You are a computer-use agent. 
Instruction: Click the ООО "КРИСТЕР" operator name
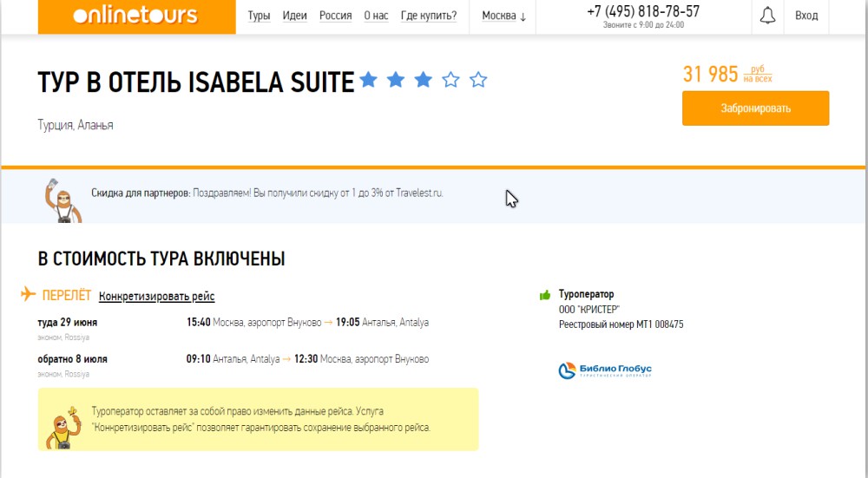coord(589,309)
